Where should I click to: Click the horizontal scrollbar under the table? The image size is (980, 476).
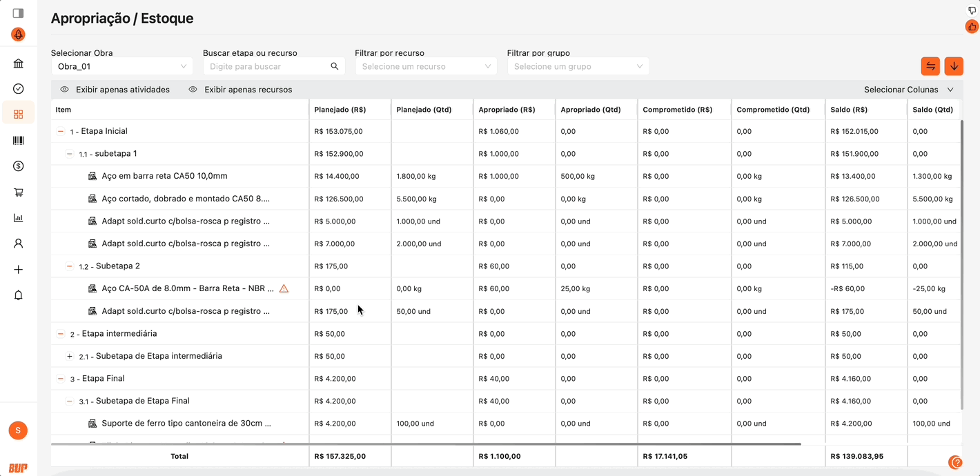pos(425,444)
